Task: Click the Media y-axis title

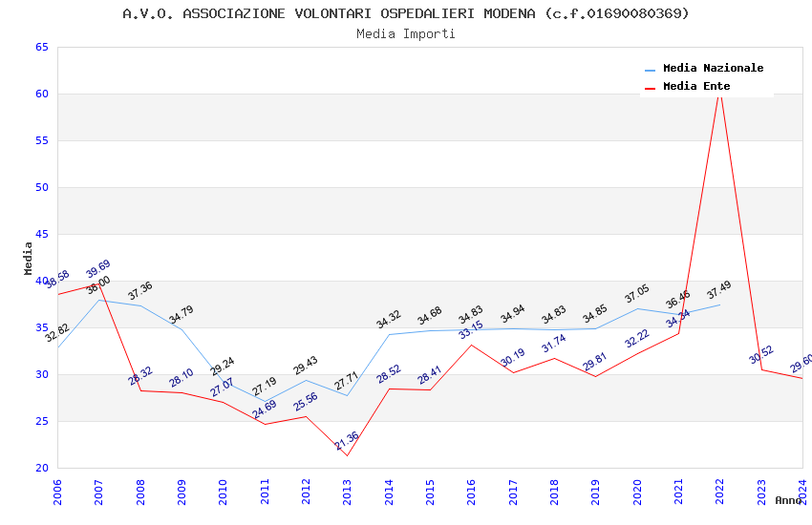Action: (x=28, y=258)
